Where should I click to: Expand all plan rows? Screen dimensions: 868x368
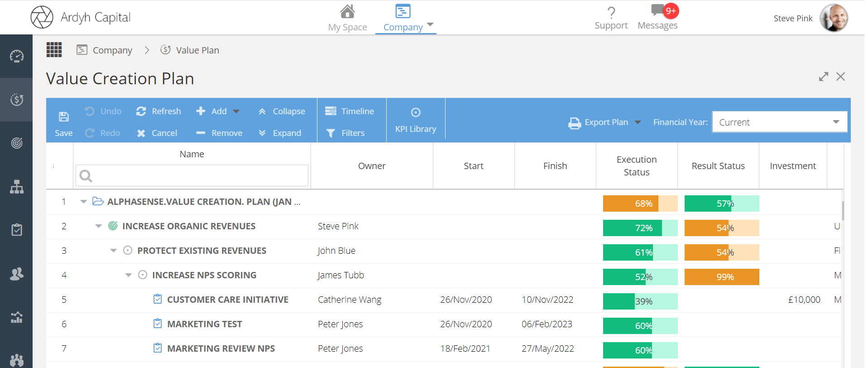[280, 133]
